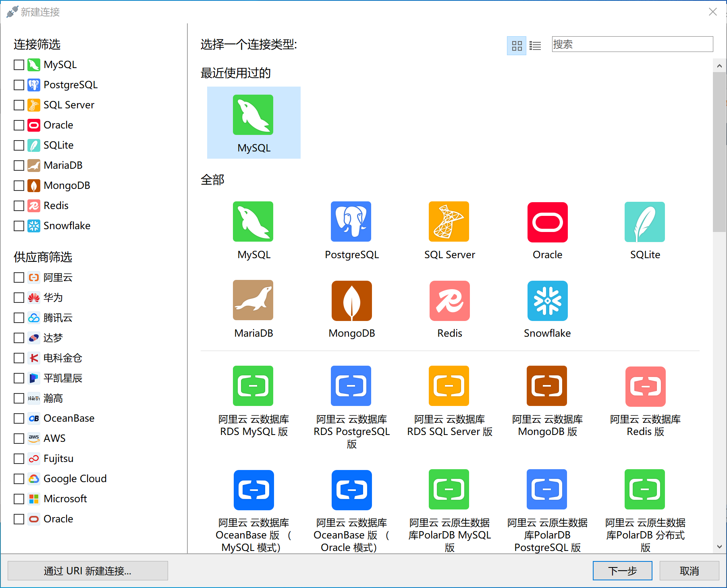Enable the SQLite filter checkbox

coord(19,145)
